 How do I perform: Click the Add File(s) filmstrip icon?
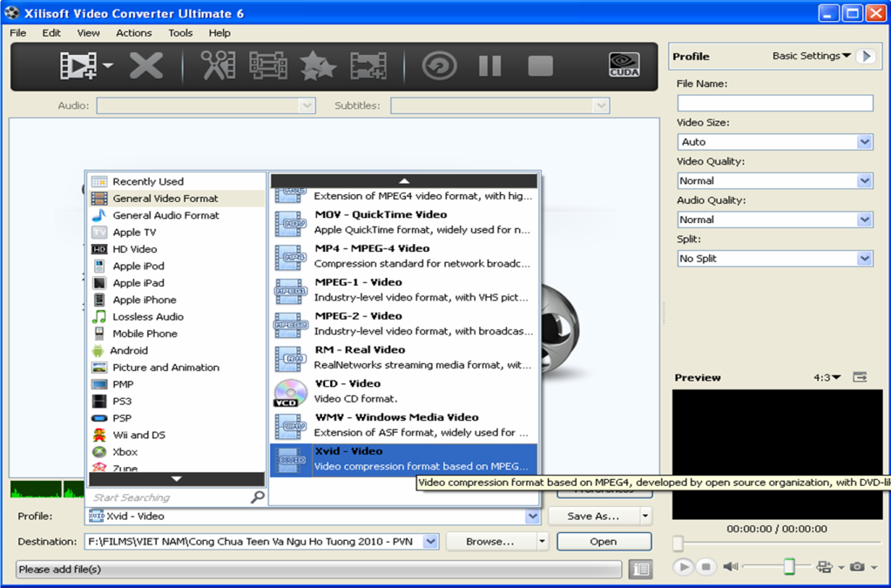78,65
